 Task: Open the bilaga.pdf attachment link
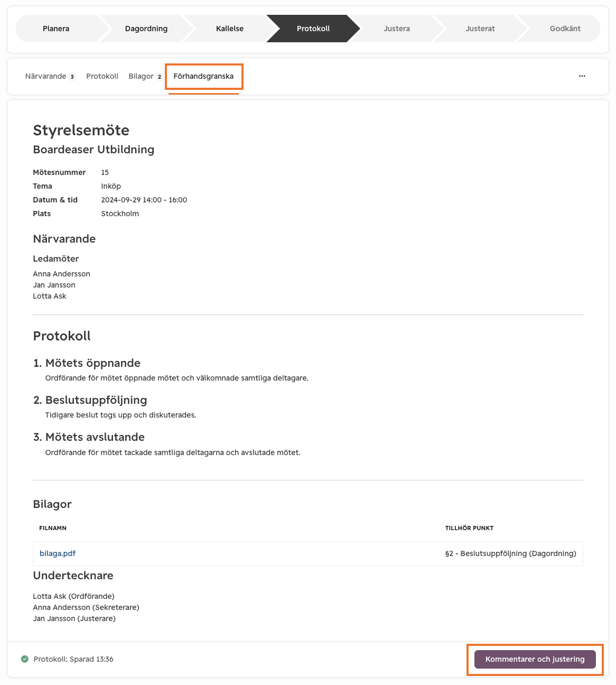coord(58,553)
